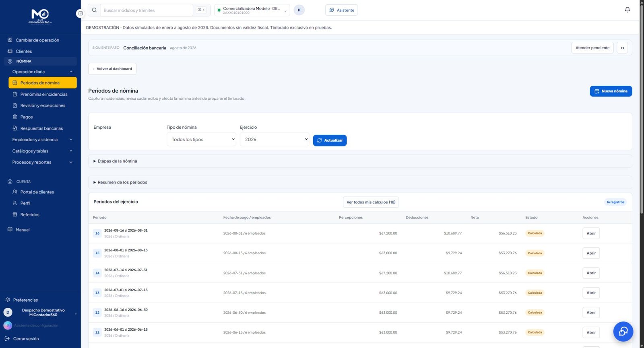Expand Procesos y reportes menu
Screen dimensions: 644x348
pyautogui.click(x=42, y=162)
